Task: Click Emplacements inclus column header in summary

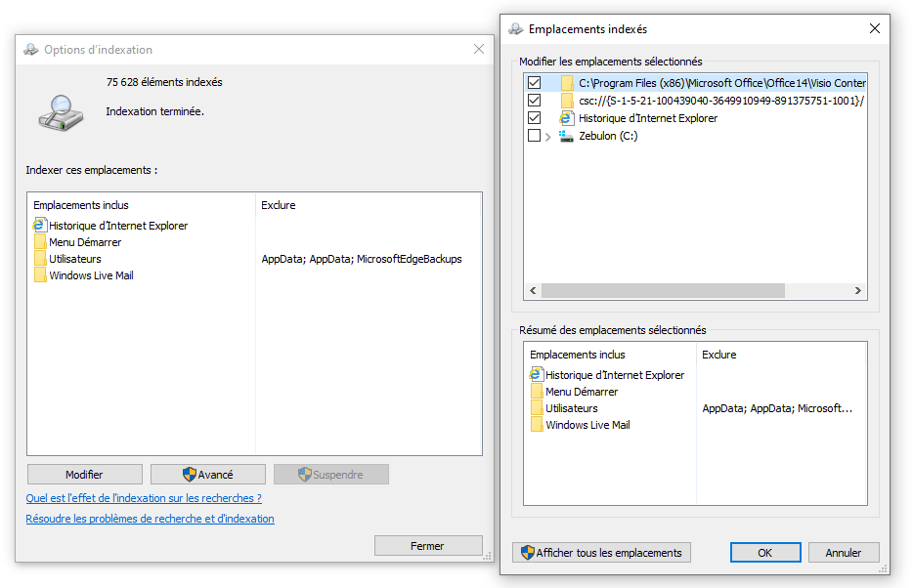Action: 578,355
